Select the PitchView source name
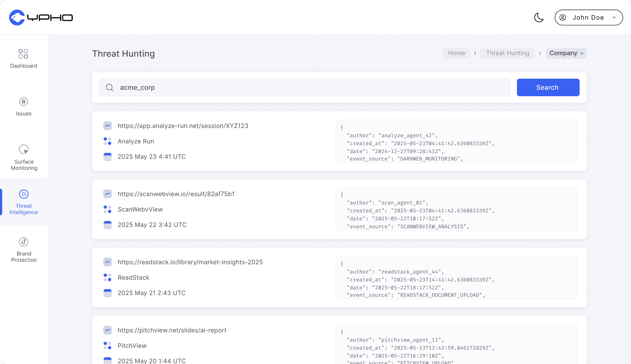Image resolution: width=631 pixels, height=364 pixels. (x=132, y=346)
